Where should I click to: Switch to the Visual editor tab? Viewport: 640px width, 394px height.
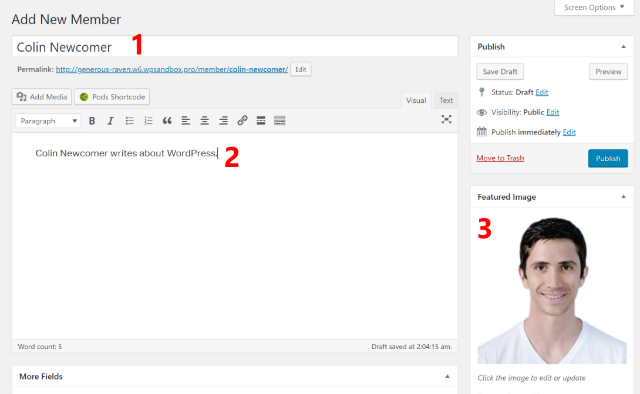[416, 100]
